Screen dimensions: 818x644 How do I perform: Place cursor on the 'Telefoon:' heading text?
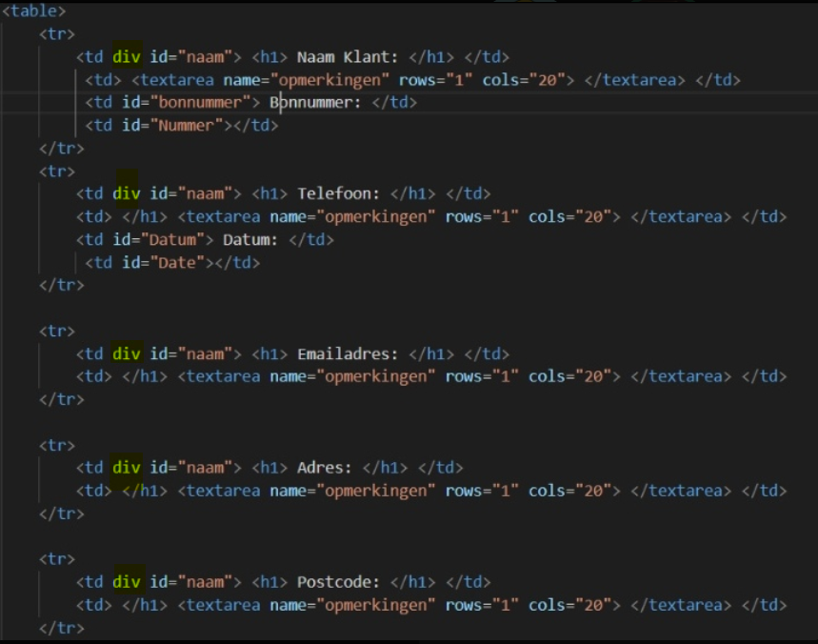(x=338, y=194)
